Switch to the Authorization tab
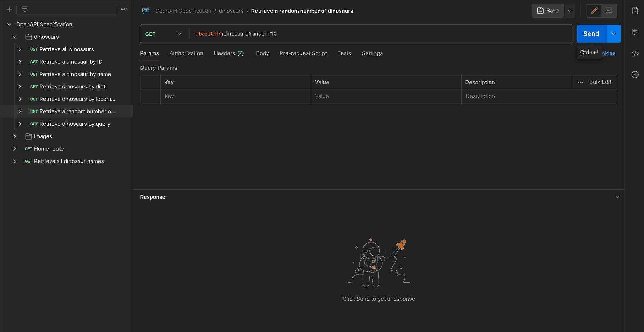Screen dimensions: 644x332 tap(186, 53)
